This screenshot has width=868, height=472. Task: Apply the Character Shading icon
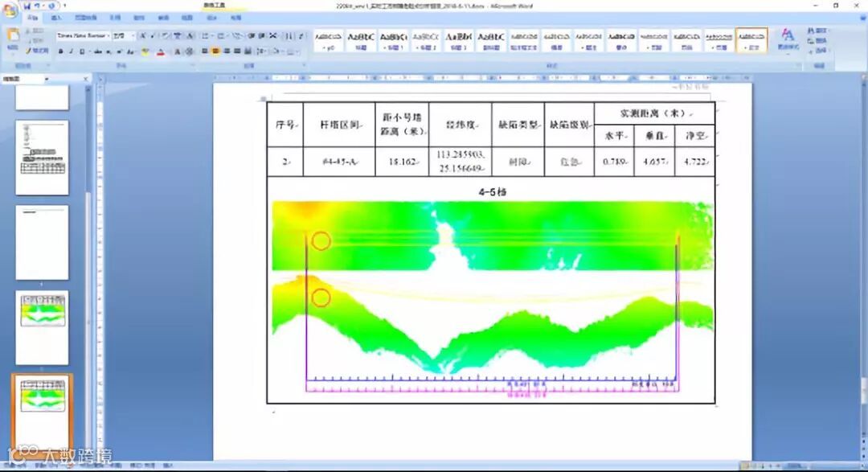(x=177, y=51)
